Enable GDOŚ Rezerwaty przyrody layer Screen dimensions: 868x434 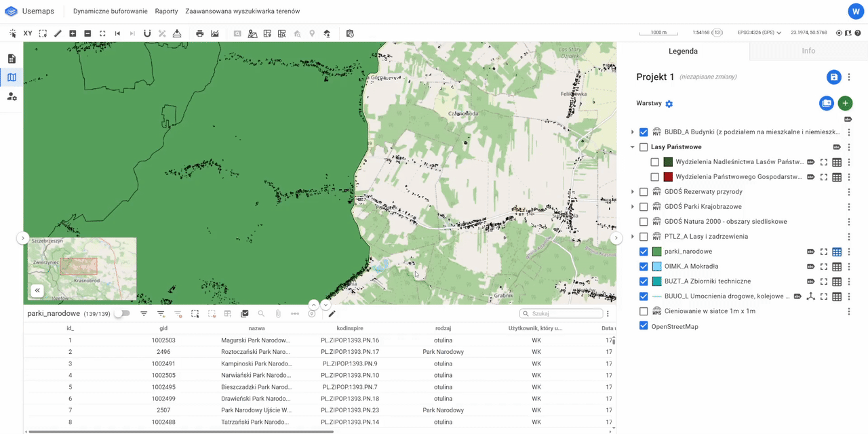(644, 192)
